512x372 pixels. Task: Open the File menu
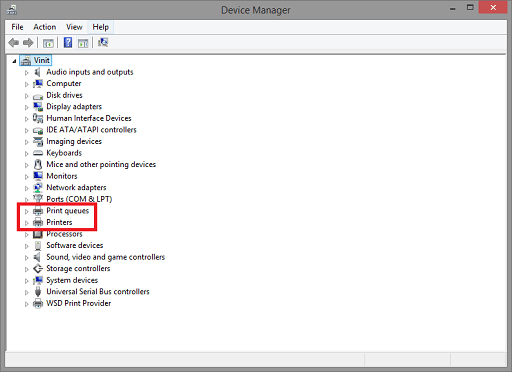(17, 27)
